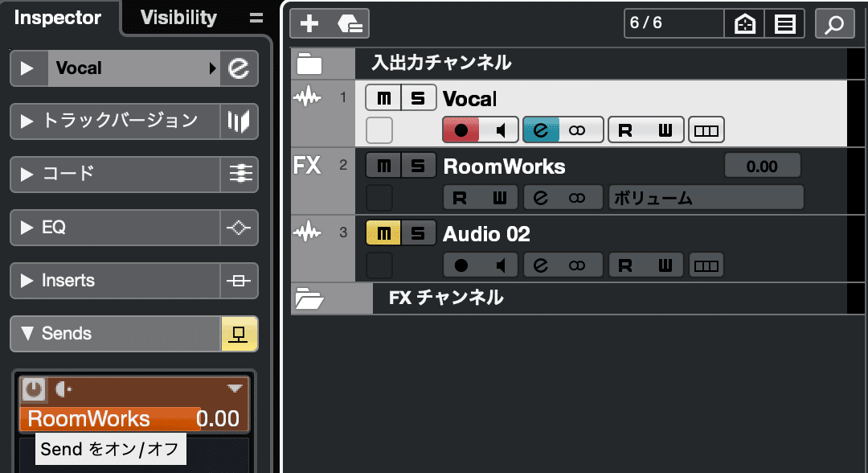
Task: Open RoomWorks track edit channel settings
Action: 541,198
